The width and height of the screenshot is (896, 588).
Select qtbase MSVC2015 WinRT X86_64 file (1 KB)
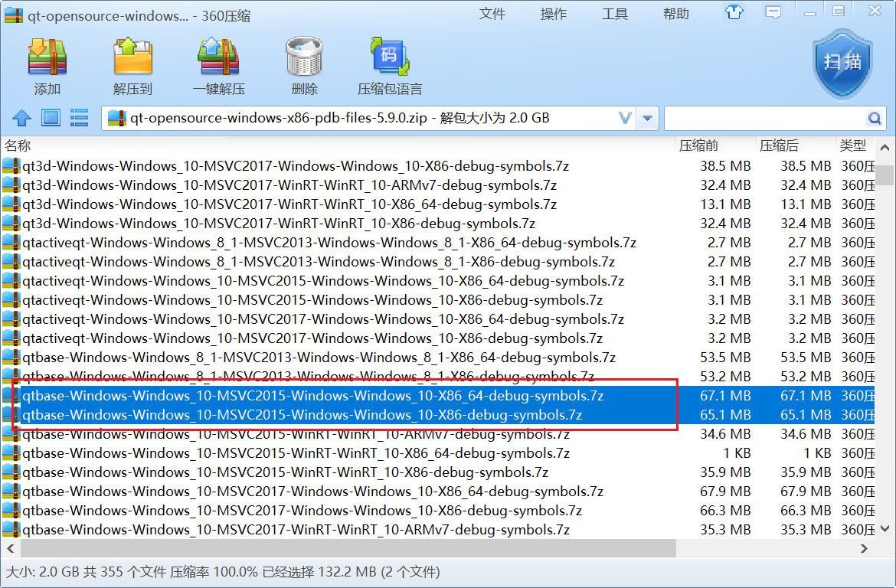point(438,453)
